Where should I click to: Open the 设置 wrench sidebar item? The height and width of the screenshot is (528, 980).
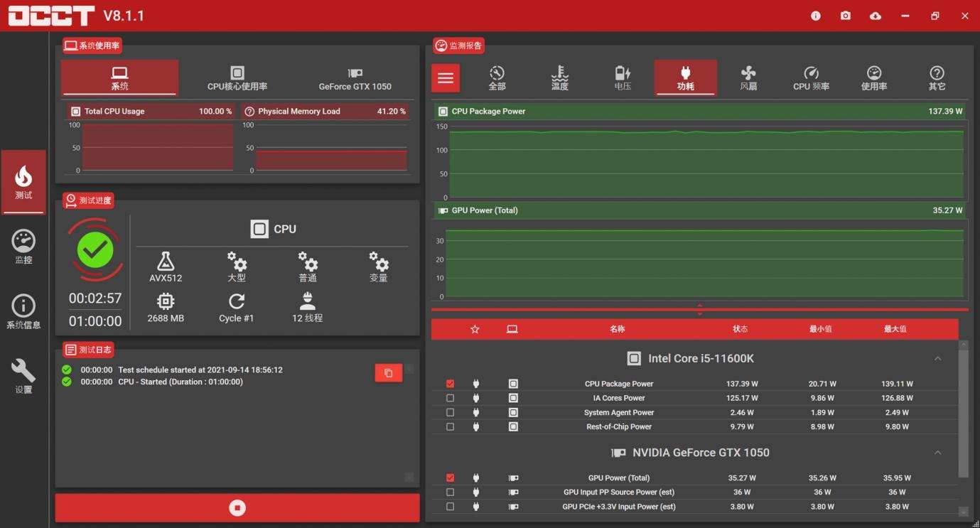[x=23, y=376]
